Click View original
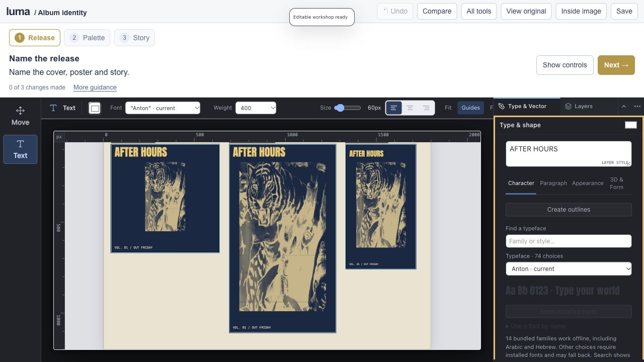 click(526, 11)
